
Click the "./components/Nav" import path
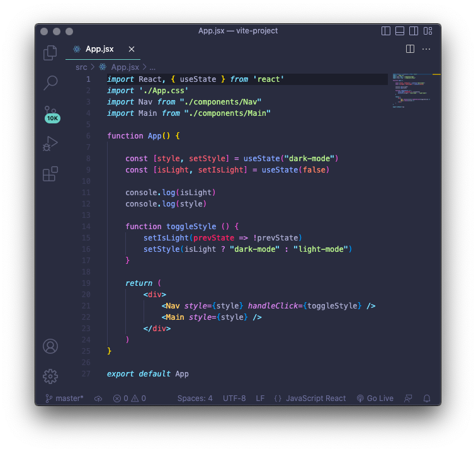pos(220,102)
